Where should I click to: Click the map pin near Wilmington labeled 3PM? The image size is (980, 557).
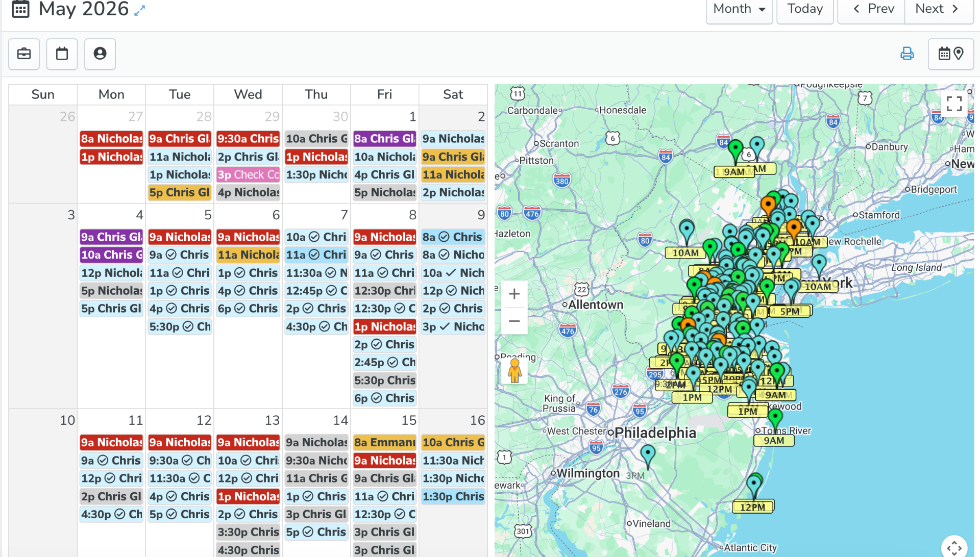648,457
